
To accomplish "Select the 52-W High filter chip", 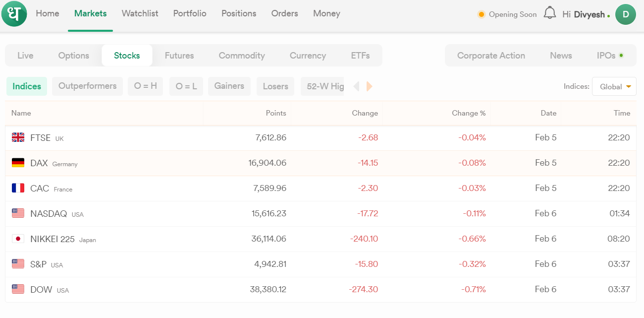I will click(x=322, y=86).
